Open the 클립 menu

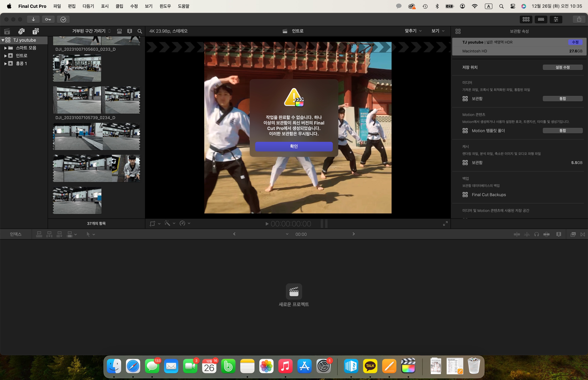tap(119, 6)
